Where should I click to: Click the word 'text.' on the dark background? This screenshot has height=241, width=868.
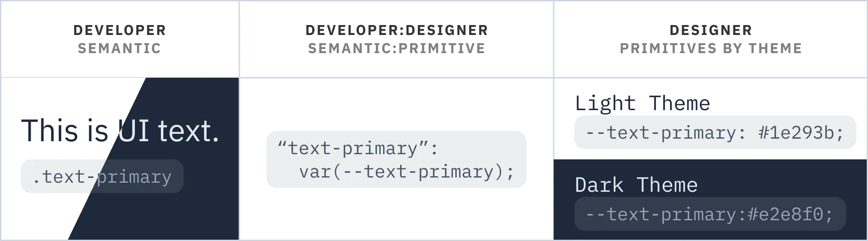point(188,132)
